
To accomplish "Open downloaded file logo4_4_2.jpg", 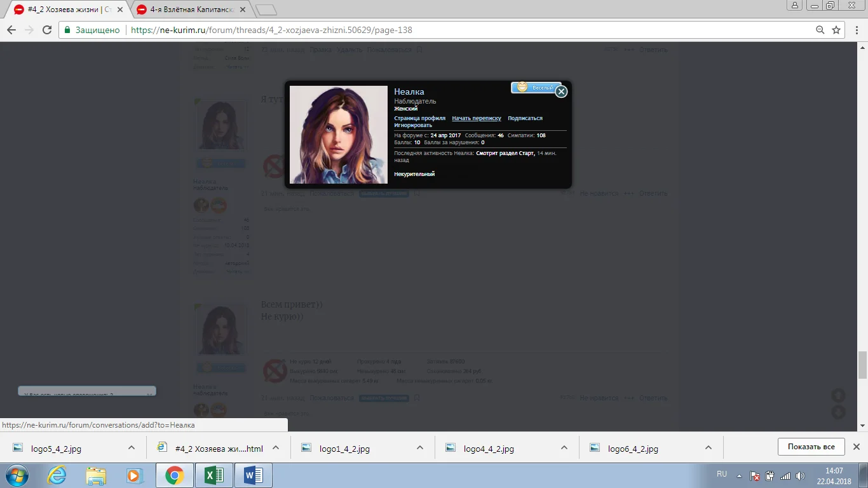I will [x=489, y=448].
